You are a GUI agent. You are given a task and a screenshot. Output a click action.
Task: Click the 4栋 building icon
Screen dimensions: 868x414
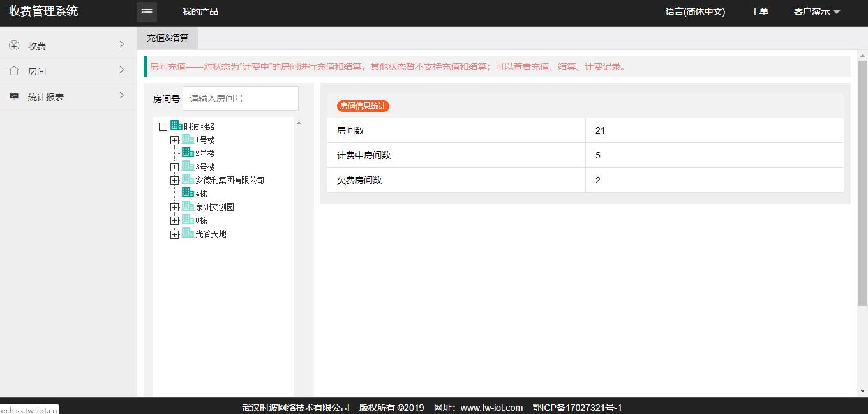click(x=188, y=193)
